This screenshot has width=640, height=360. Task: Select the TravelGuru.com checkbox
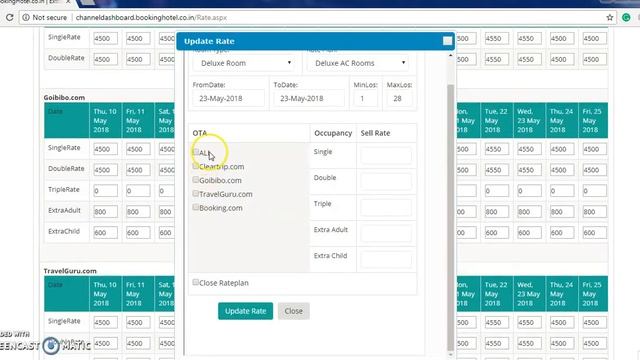[196, 193]
